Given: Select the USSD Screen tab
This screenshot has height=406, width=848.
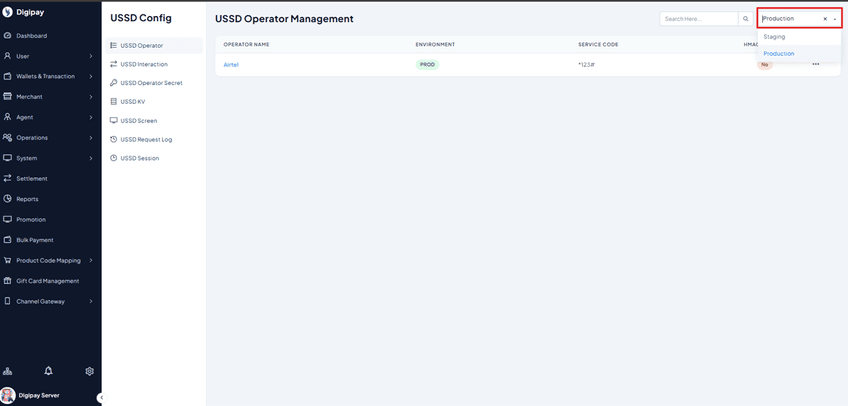Looking at the screenshot, I should (x=154, y=121).
